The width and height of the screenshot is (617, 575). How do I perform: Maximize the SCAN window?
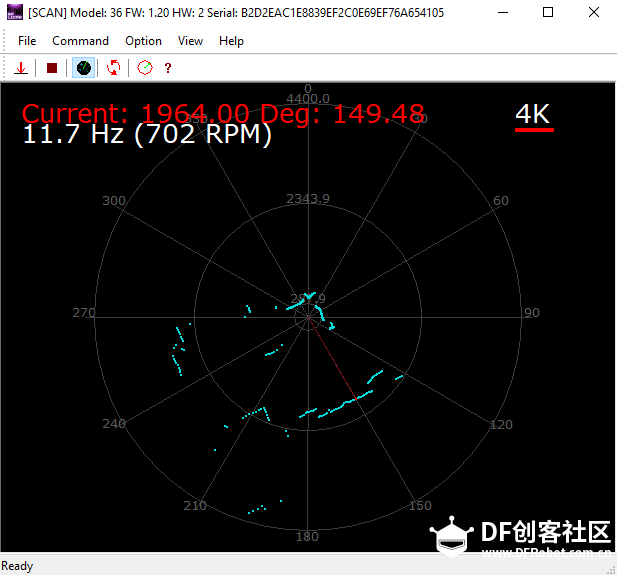point(548,12)
